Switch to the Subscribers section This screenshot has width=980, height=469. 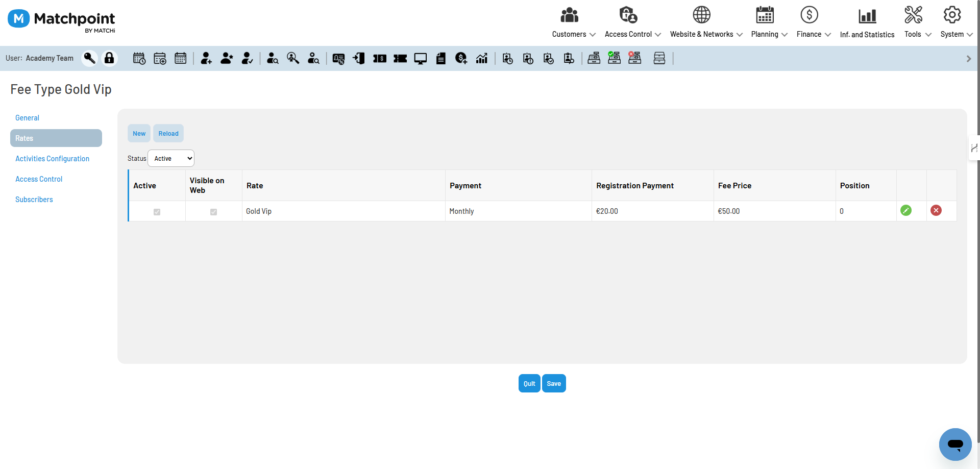[x=34, y=199]
